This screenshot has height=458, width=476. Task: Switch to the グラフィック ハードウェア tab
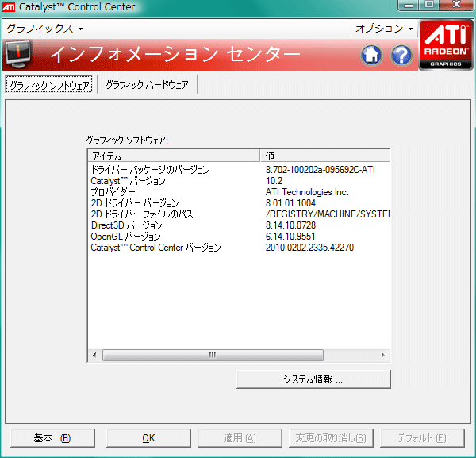[x=147, y=84]
